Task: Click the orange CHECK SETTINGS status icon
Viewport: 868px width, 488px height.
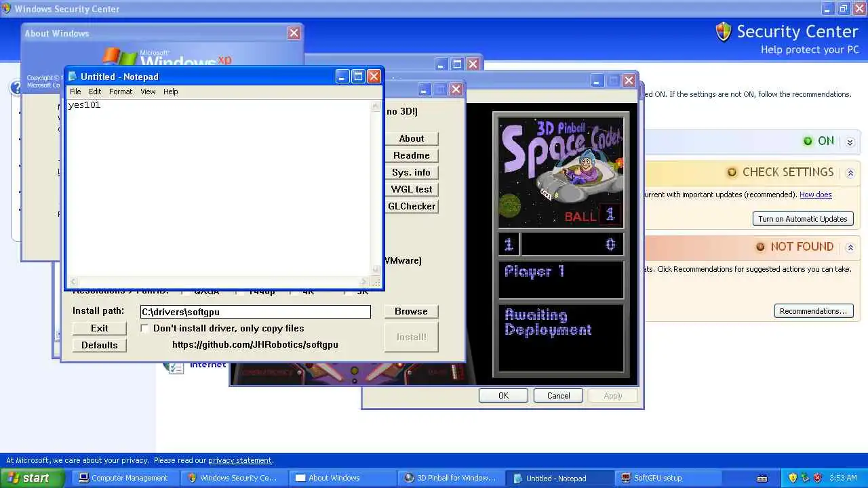Action: (x=732, y=172)
